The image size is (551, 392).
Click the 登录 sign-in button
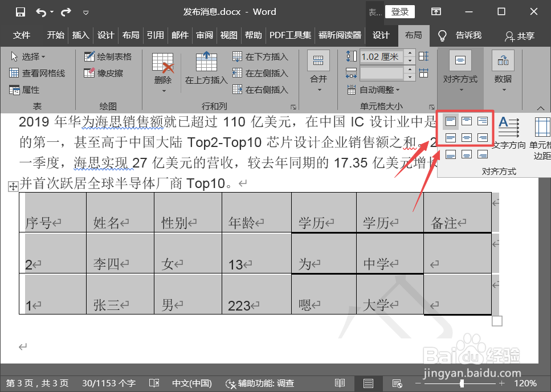[x=399, y=12]
